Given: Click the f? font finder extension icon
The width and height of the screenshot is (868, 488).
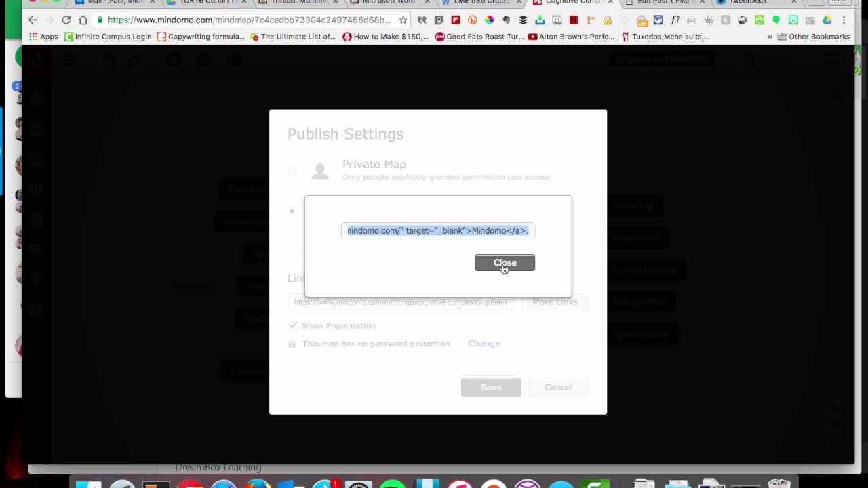Looking at the screenshot, I should point(675,20).
